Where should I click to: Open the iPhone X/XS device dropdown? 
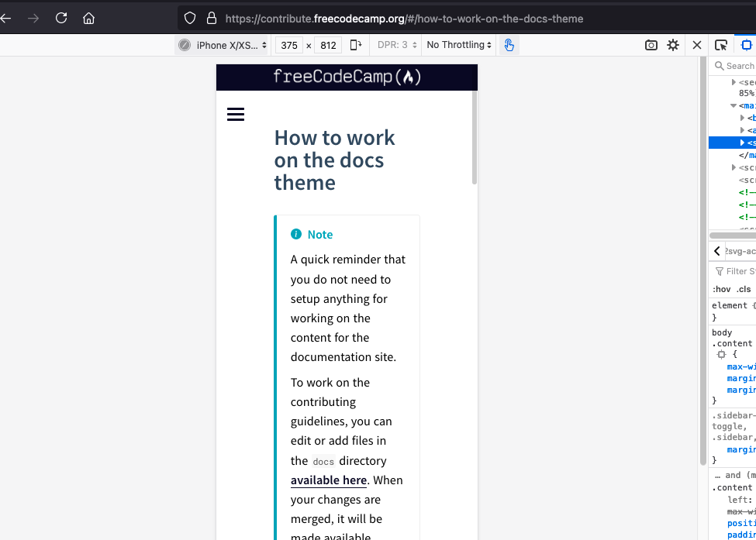[x=223, y=45]
